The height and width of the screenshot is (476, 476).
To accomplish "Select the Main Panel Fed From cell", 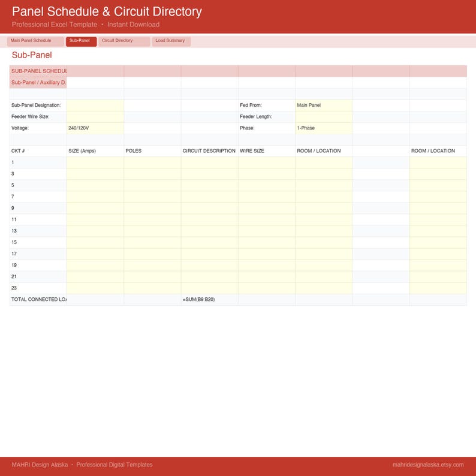I will [x=324, y=106].
